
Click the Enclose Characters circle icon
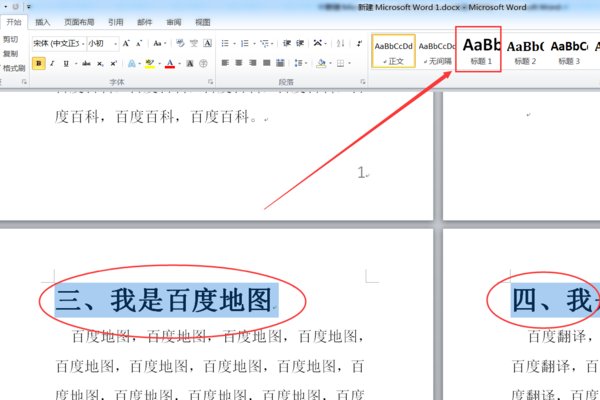[x=203, y=64]
